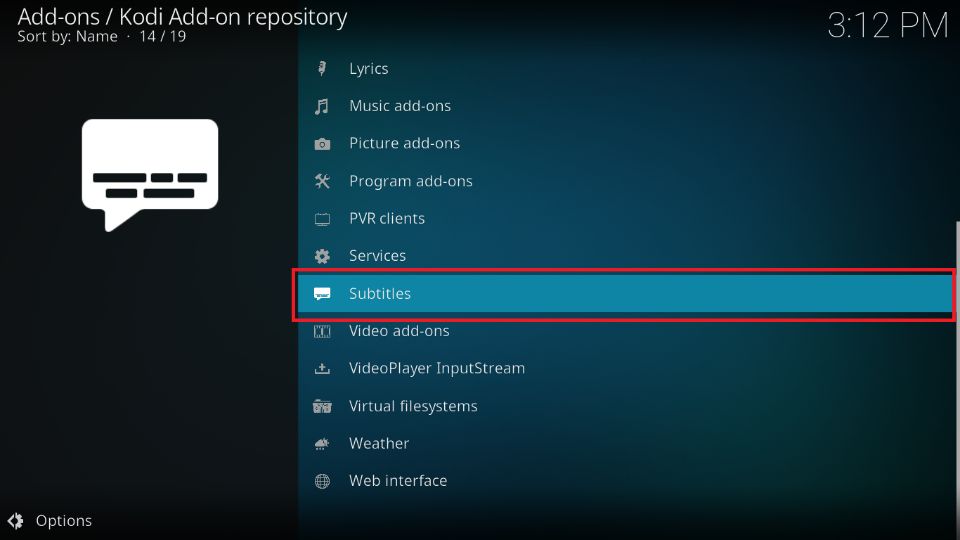The image size is (960, 540).
Task: Open Web interface category
Action: pyautogui.click(x=626, y=481)
